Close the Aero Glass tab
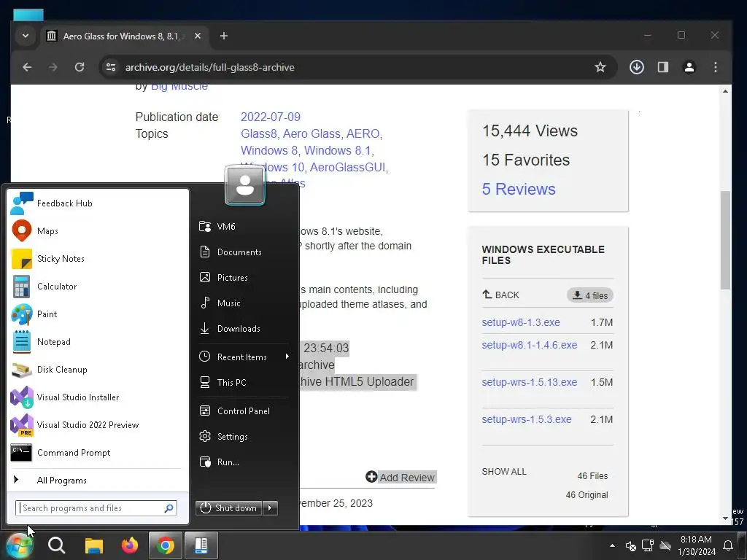747x560 pixels. (198, 36)
